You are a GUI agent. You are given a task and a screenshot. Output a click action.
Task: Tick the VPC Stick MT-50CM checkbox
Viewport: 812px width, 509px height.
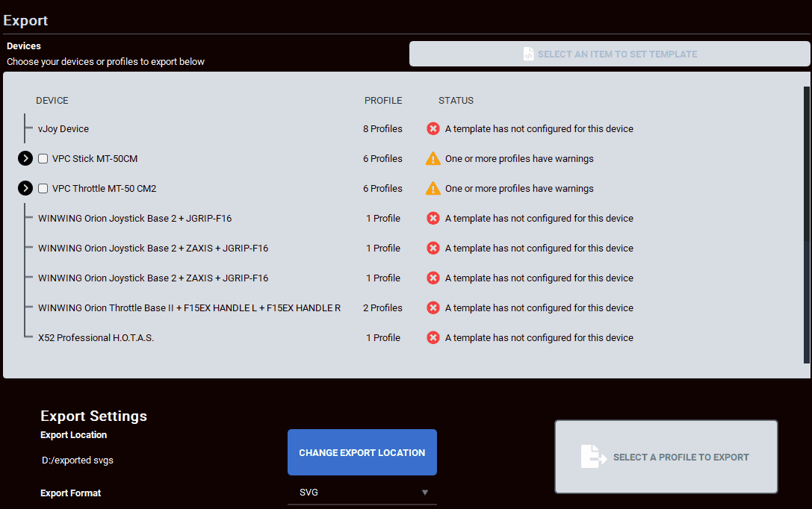(43, 159)
